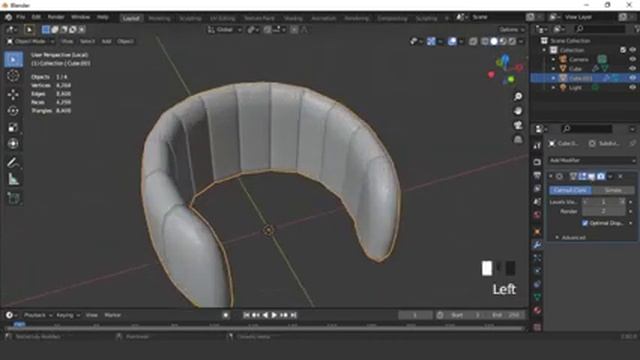
Task: Choose the Annotate pencil tool
Action: tap(13, 162)
